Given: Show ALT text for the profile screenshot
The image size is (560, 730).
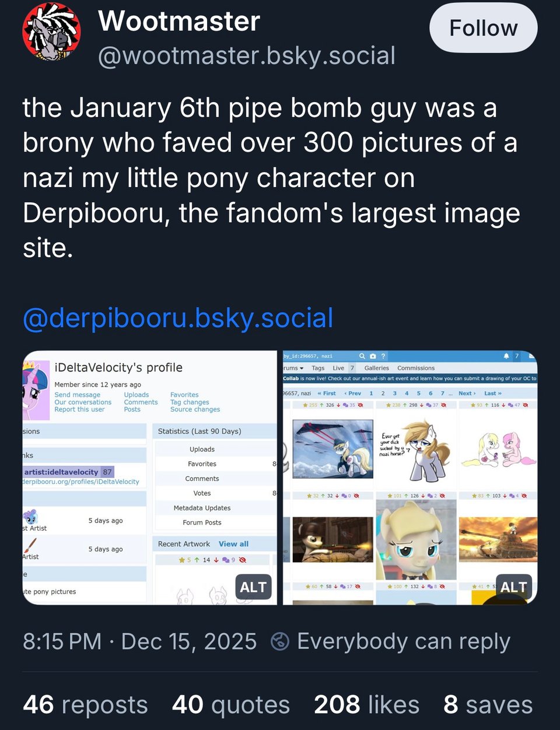Looking at the screenshot, I should click(x=253, y=587).
